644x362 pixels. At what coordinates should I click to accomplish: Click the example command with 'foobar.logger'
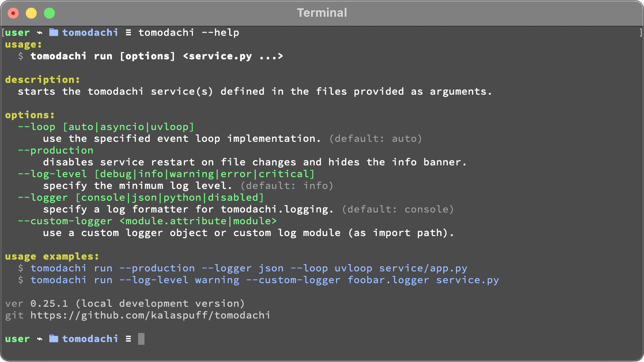(x=264, y=280)
